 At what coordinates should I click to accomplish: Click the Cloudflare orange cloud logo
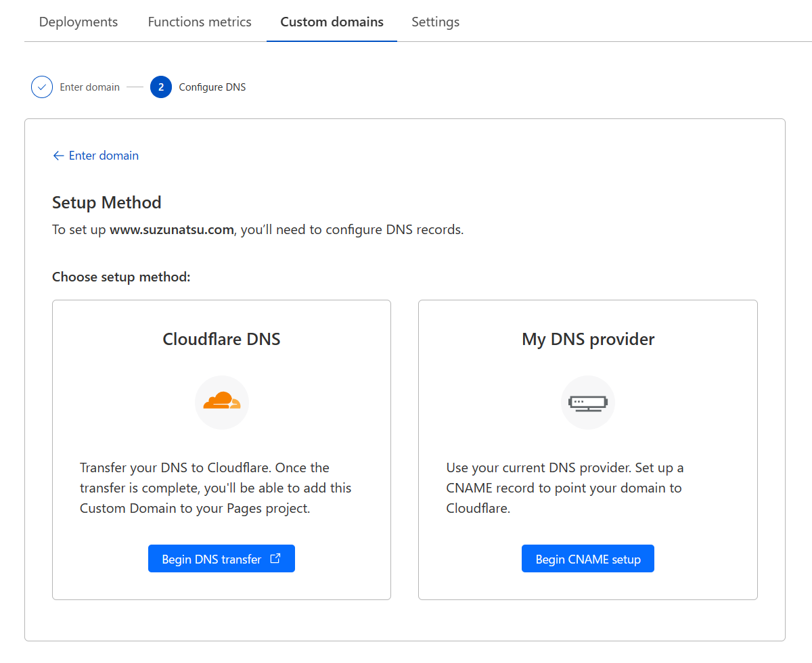click(x=222, y=402)
